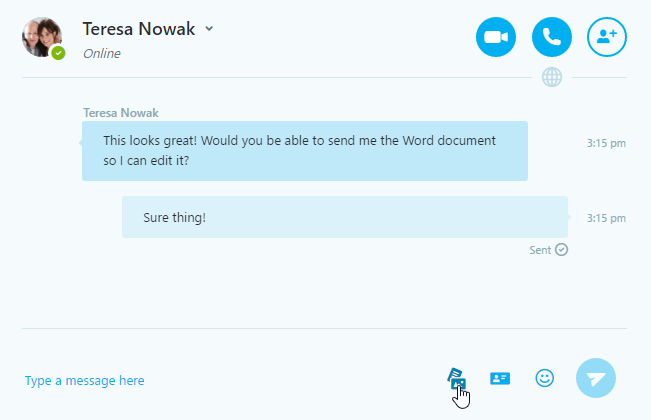
Task: Add people to this conversation
Action: [607, 37]
